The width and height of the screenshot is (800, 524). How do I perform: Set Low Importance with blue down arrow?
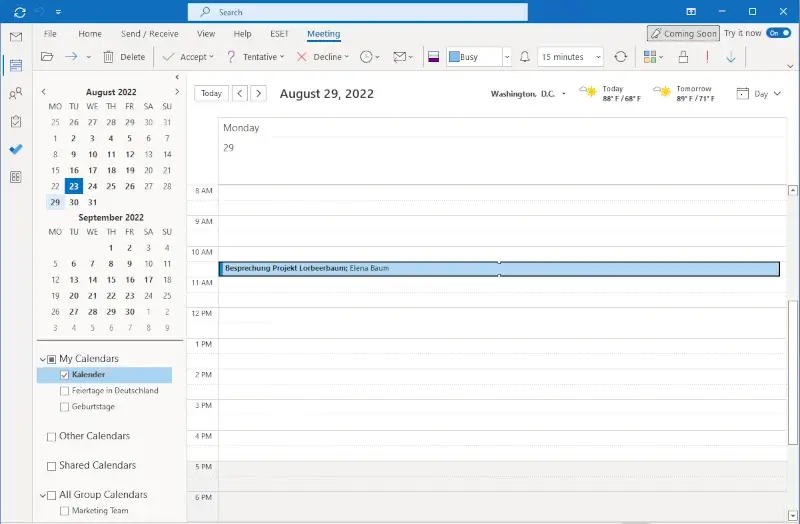pyautogui.click(x=731, y=57)
